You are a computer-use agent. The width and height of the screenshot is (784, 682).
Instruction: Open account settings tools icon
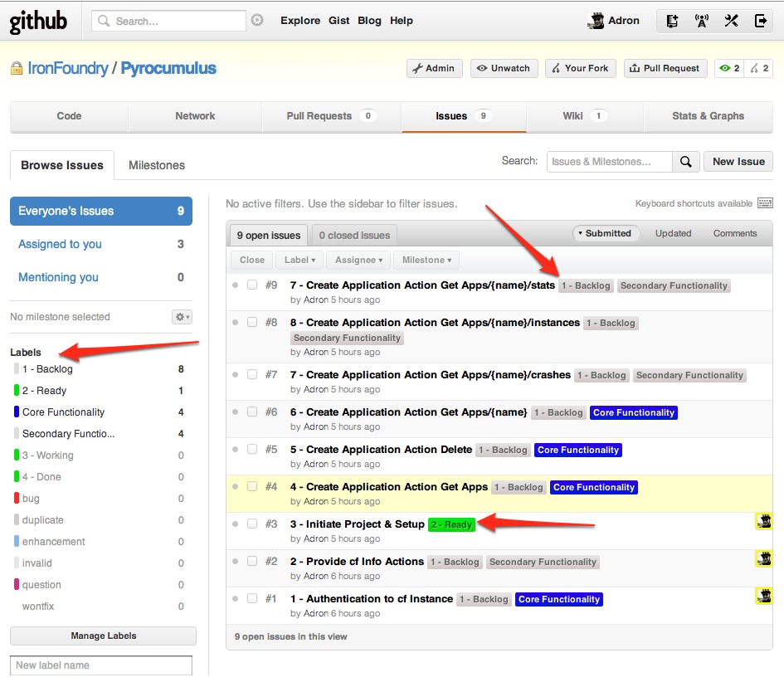(731, 21)
